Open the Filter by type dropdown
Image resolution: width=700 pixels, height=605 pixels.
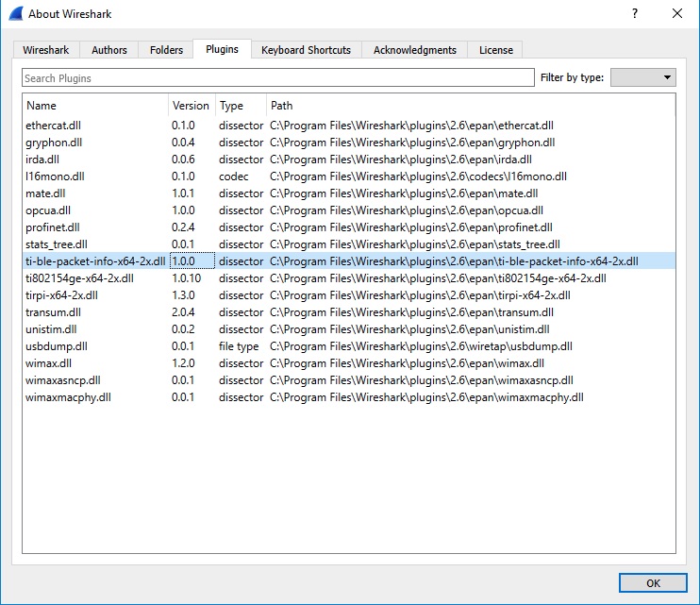[642, 77]
